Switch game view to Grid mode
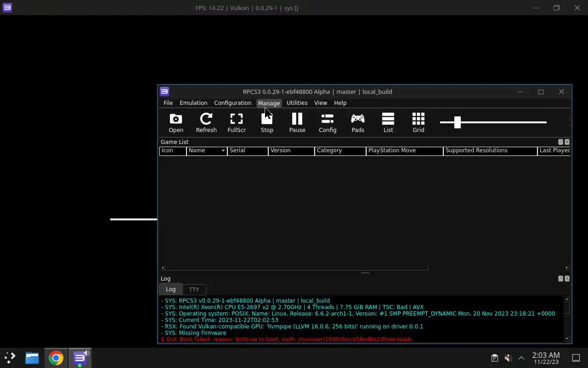Image resolution: width=588 pixels, height=368 pixels. [418, 123]
